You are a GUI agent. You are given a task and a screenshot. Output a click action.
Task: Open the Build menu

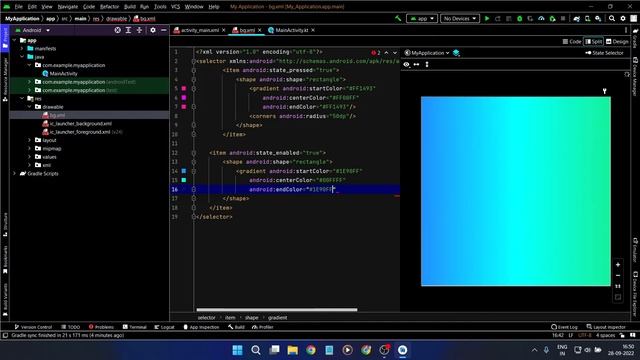pos(129,7)
